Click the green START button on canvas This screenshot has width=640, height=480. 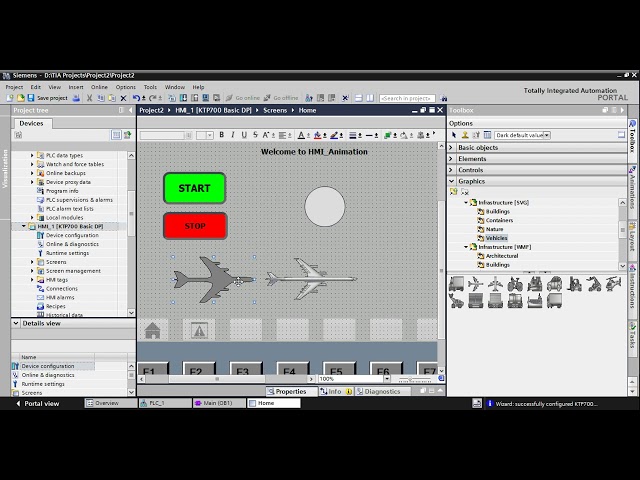pyautogui.click(x=195, y=188)
